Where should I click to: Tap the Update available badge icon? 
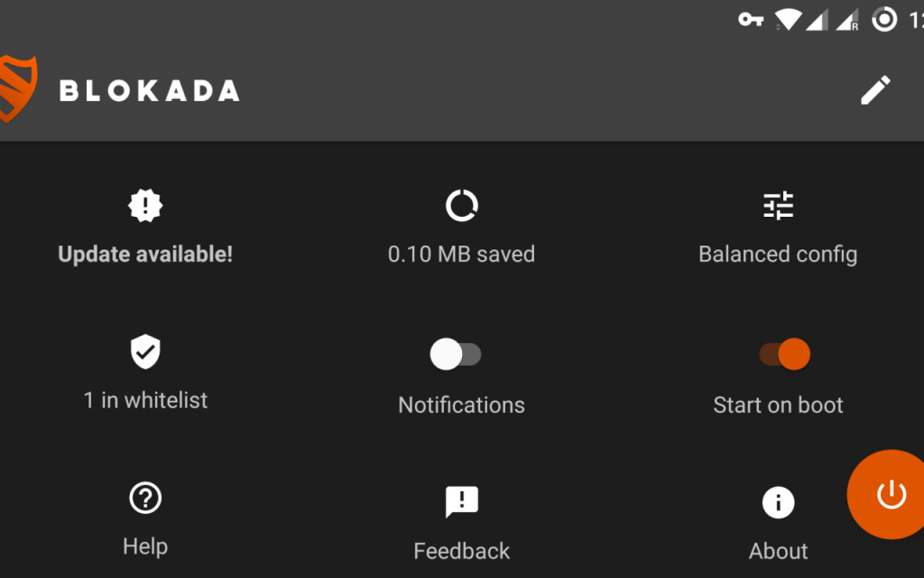coord(144,205)
